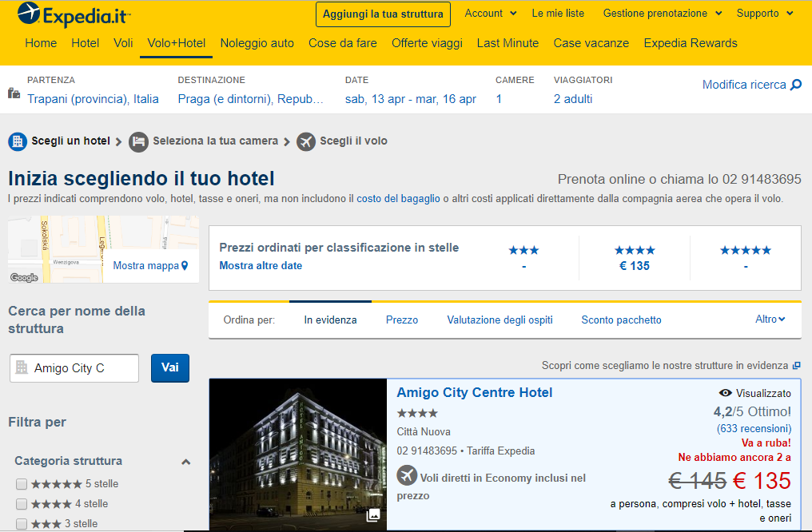Click dates sab, 13 apr - mar, 16 apr

tap(411, 99)
